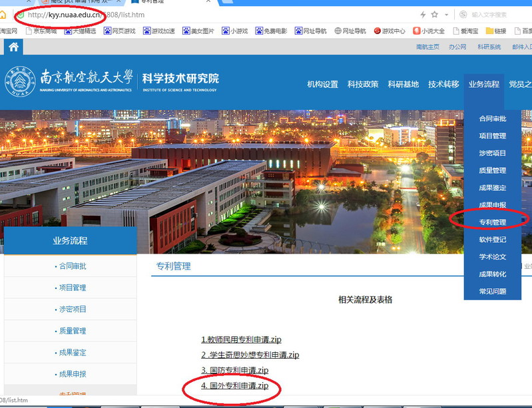The image size is (532, 408).
Task: Open the 小说大全 bookmark
Action: pos(428,31)
